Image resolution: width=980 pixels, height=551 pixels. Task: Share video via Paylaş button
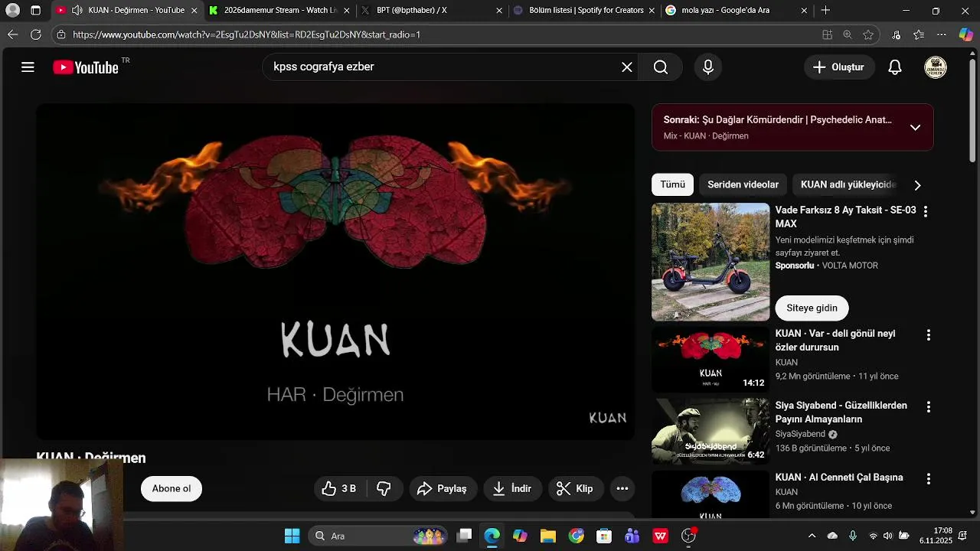click(443, 488)
